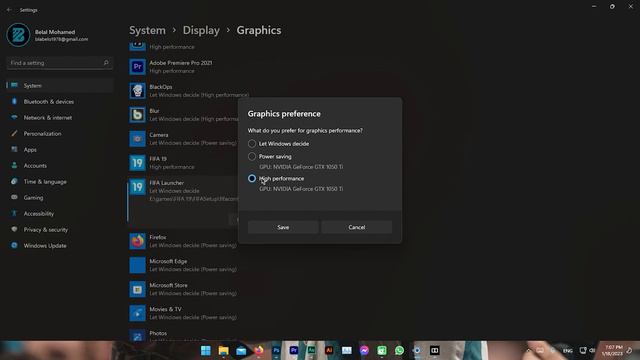Go to Accounts settings
This screenshot has width=640, height=360.
[x=60, y=165]
